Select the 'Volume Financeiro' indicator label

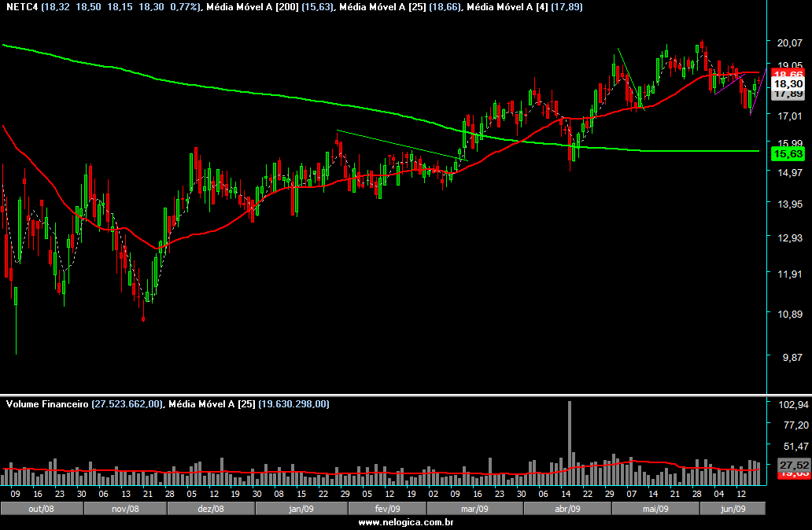click(47, 404)
